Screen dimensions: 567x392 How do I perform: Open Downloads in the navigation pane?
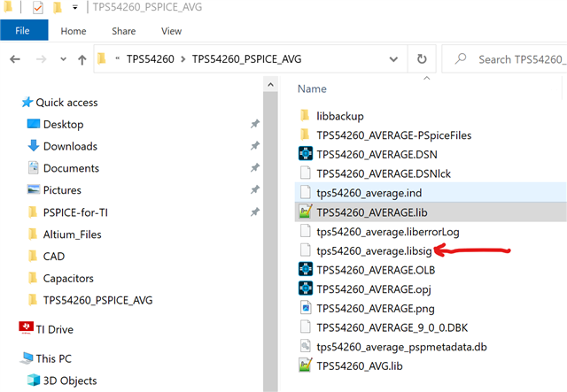(x=70, y=146)
